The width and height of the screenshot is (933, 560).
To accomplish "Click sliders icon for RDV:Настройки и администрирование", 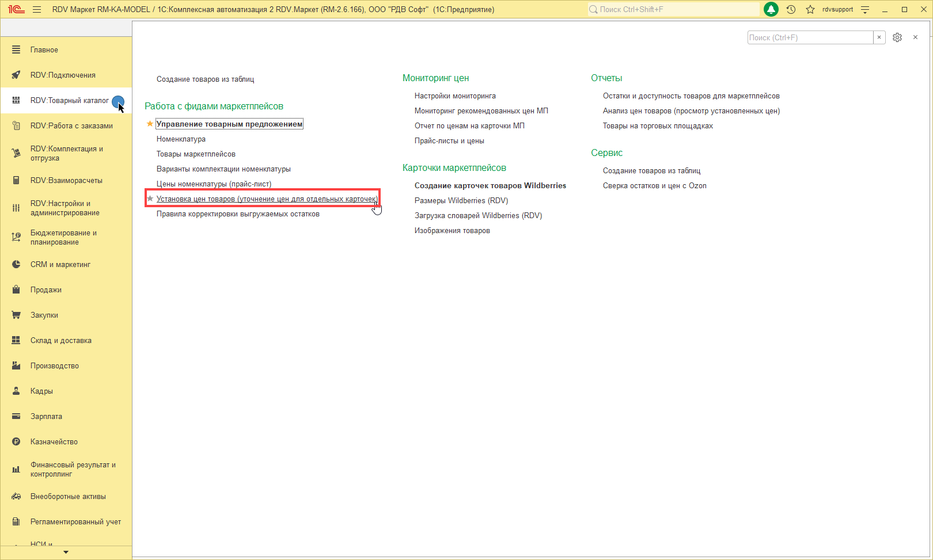I will click(x=16, y=208).
